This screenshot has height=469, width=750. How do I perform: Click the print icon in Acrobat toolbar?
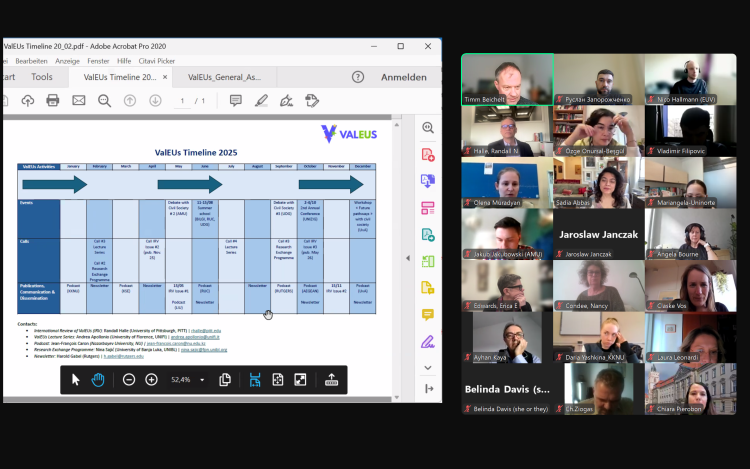point(53,101)
